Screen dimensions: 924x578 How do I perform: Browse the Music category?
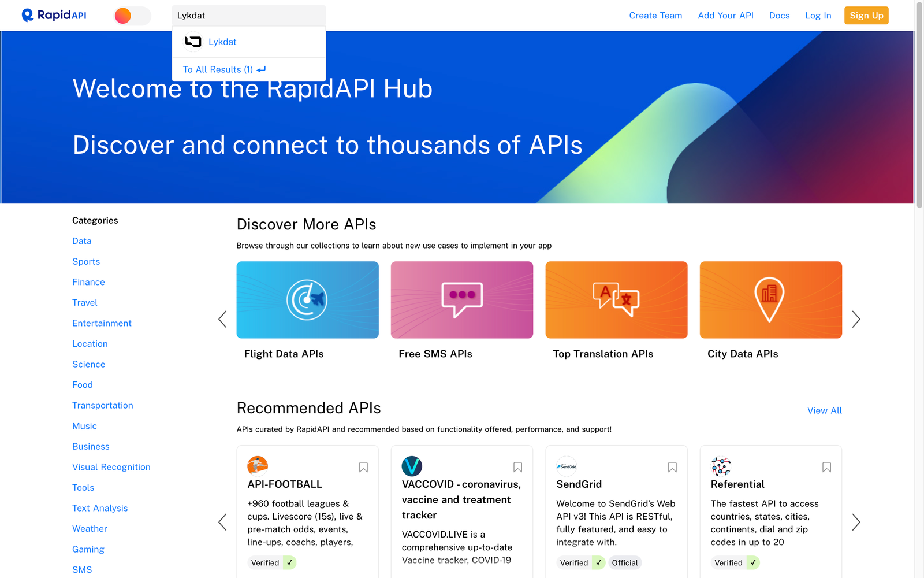coord(84,426)
